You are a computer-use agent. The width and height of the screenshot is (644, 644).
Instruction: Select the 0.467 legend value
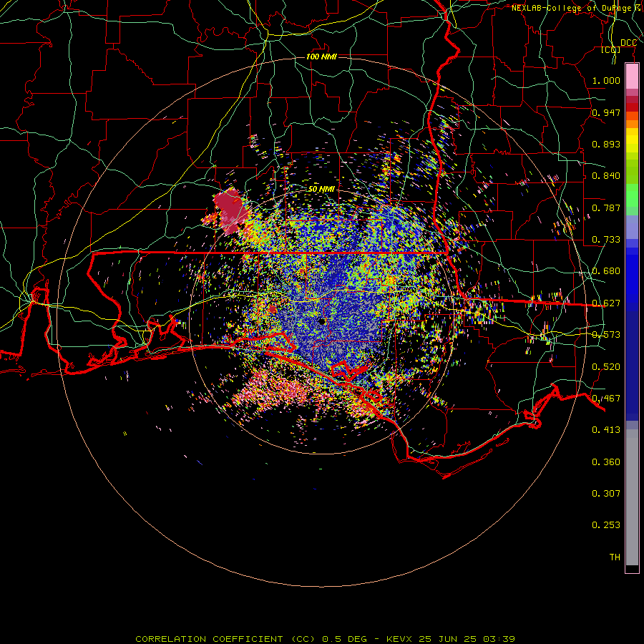[x=606, y=399]
